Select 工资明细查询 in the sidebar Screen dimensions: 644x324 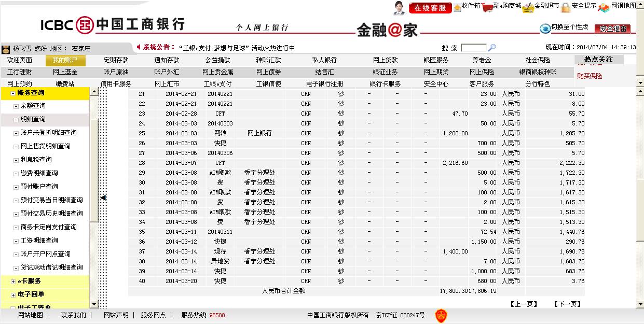[x=39, y=241]
